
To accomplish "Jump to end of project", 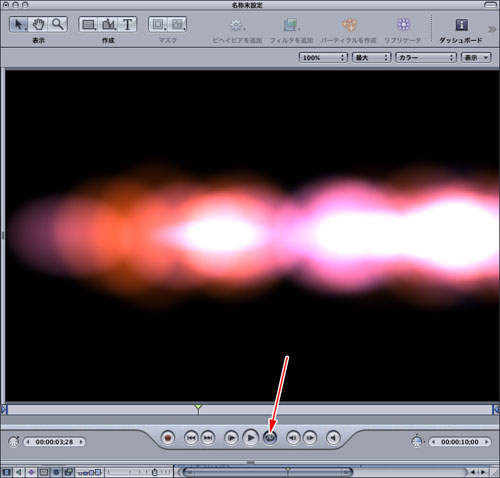I will pos(208,438).
